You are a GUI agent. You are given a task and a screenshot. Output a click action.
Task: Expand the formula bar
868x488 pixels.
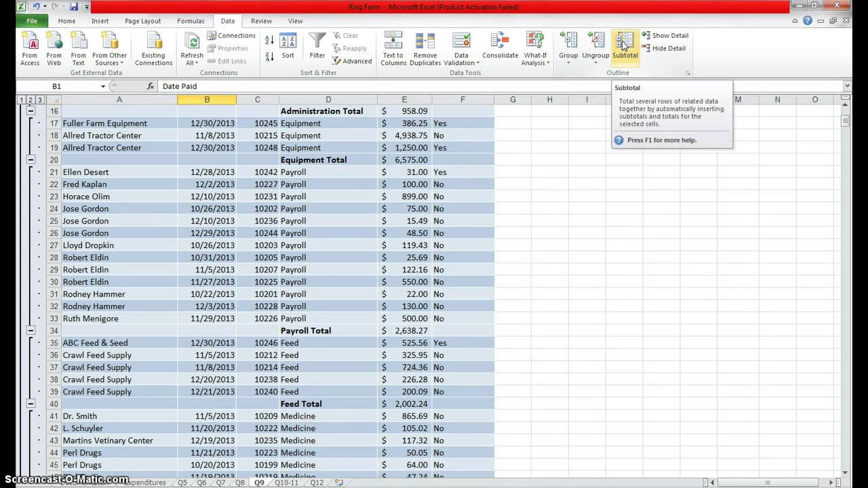(x=847, y=86)
